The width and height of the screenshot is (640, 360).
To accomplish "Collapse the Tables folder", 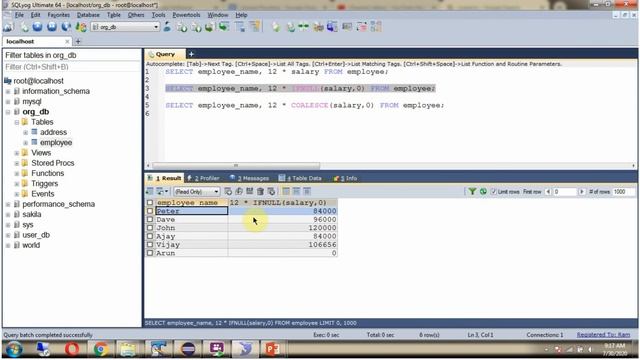I will point(17,122).
